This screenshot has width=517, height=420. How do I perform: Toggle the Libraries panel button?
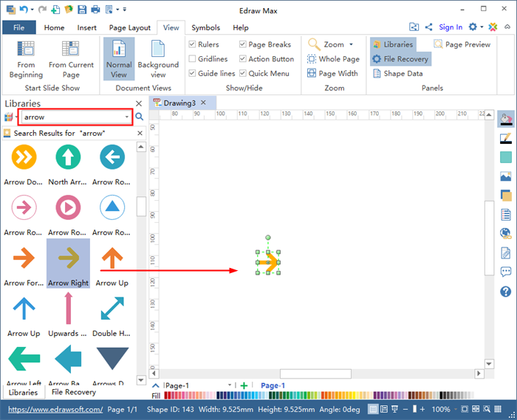pos(393,44)
